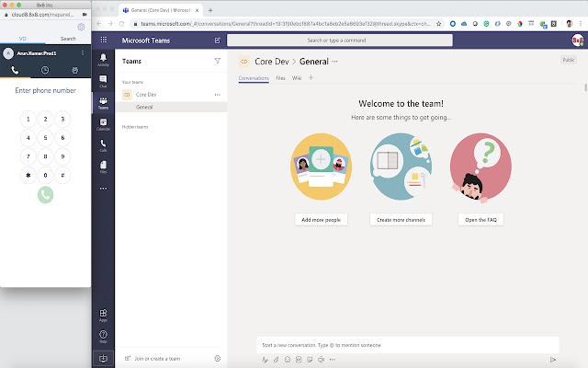
Task: Click Add more people button
Action: pyautogui.click(x=321, y=220)
